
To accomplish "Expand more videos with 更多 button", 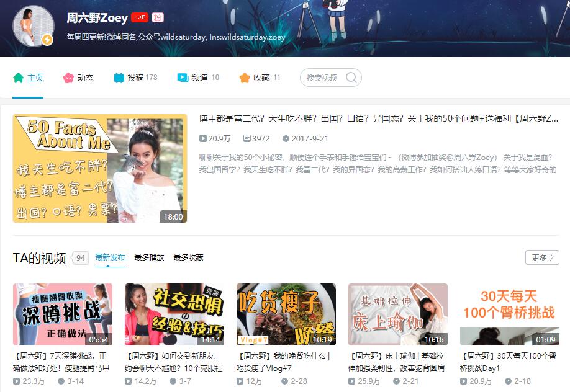I will (542, 257).
